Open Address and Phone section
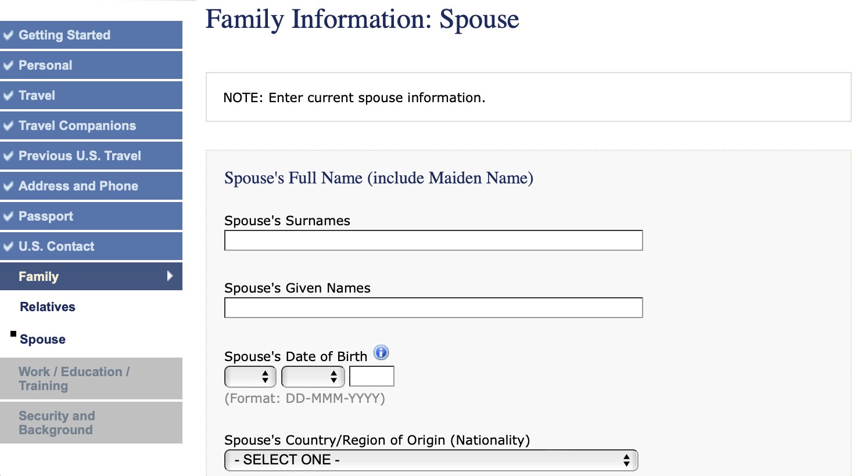 pyautogui.click(x=91, y=186)
